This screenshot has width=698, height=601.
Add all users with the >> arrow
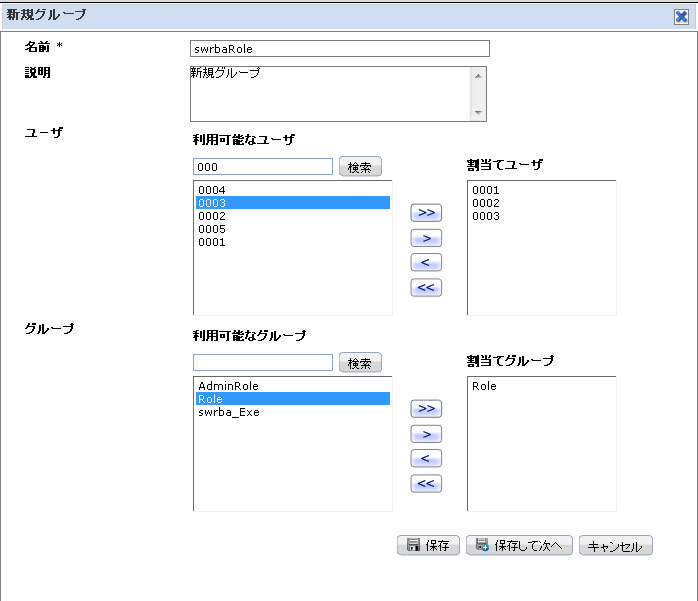point(426,213)
